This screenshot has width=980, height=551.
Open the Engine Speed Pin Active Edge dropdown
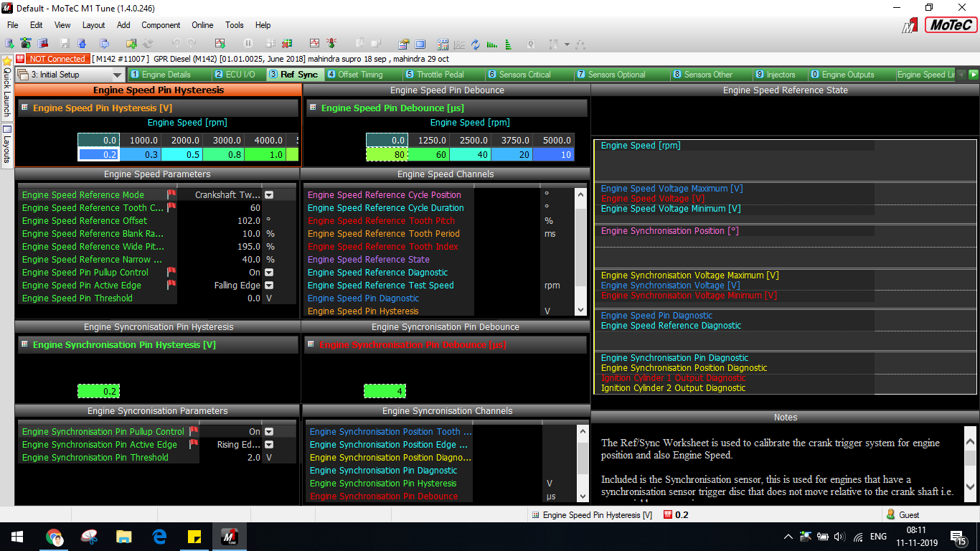coord(269,286)
